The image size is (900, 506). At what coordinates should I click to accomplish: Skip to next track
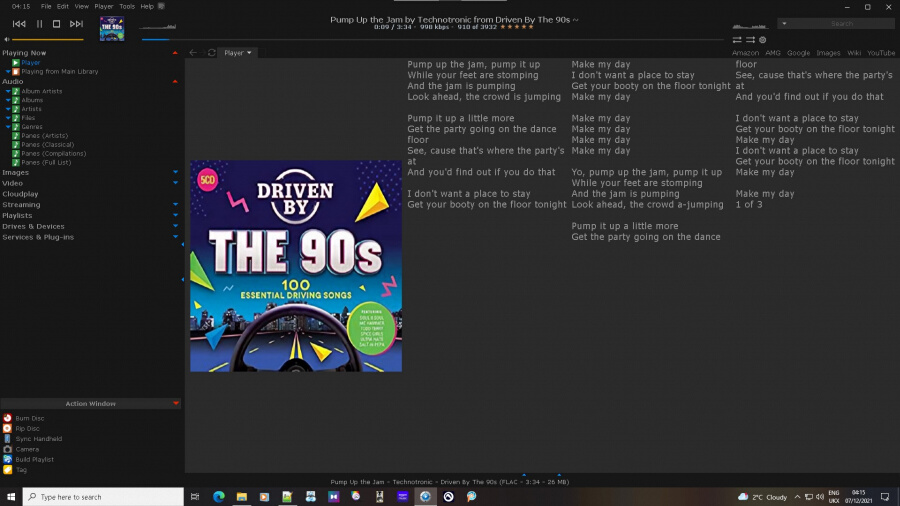pyautogui.click(x=76, y=24)
